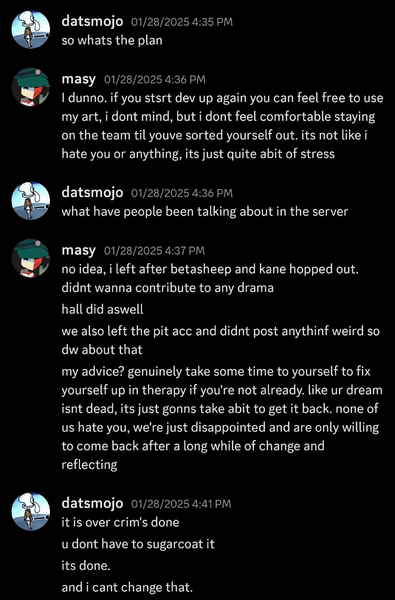Open masy's avatar on 4:37 PM message
395x600 pixels.
pos(31,258)
